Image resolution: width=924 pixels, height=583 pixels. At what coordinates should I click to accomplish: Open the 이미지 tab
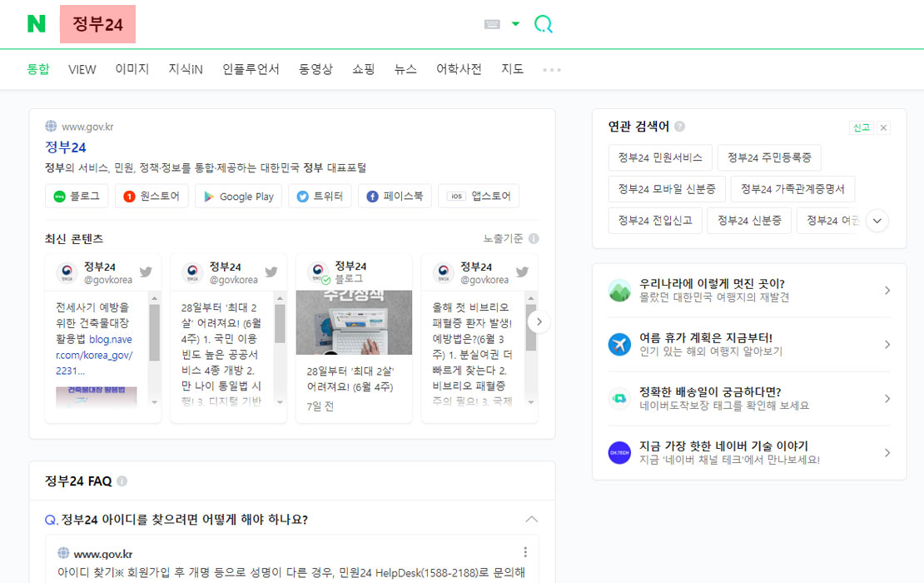pos(132,70)
